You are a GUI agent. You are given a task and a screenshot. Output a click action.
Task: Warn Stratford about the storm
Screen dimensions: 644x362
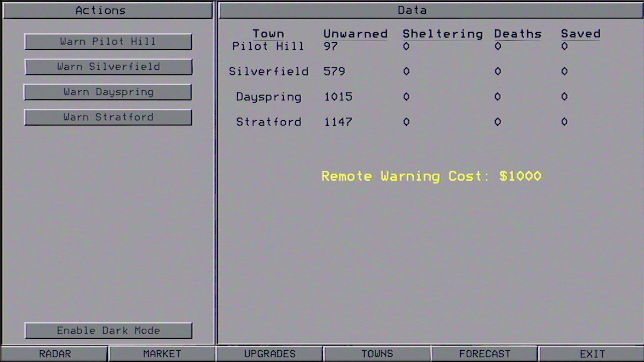pyautogui.click(x=108, y=117)
